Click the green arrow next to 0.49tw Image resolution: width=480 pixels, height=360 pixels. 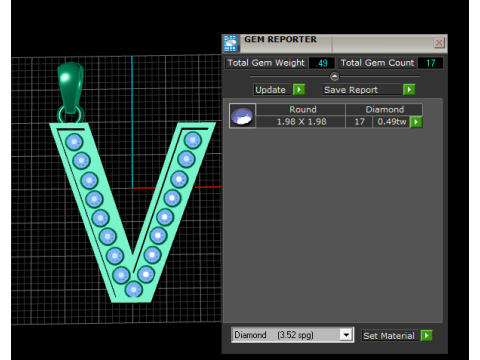tap(416, 122)
